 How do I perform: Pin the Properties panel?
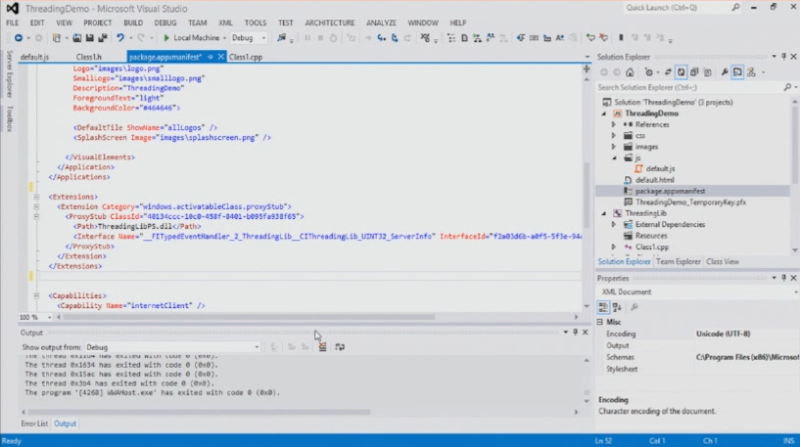pos(784,278)
